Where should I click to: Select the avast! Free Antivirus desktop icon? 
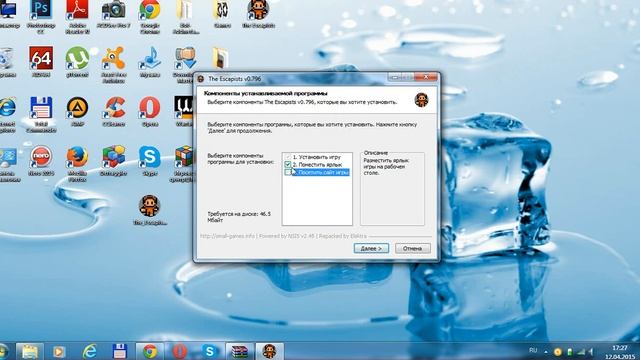pos(113,64)
